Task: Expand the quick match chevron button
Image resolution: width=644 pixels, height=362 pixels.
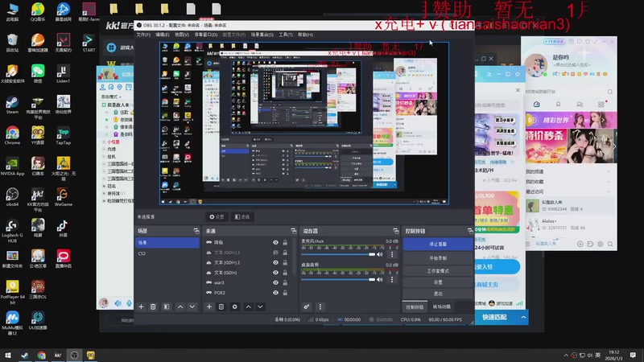Action: click(x=523, y=317)
